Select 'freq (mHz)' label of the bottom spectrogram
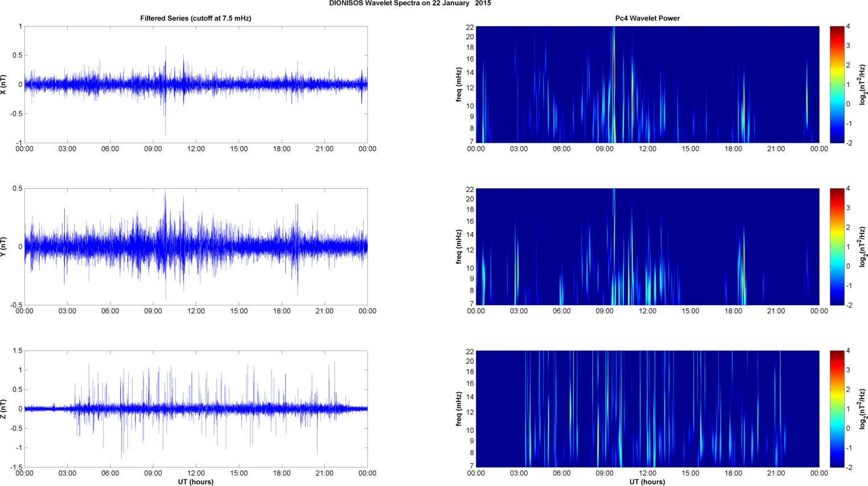 click(459, 409)
